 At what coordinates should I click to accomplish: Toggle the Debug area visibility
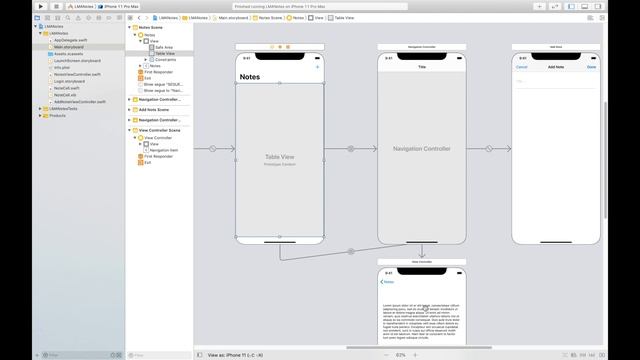click(x=584, y=7)
